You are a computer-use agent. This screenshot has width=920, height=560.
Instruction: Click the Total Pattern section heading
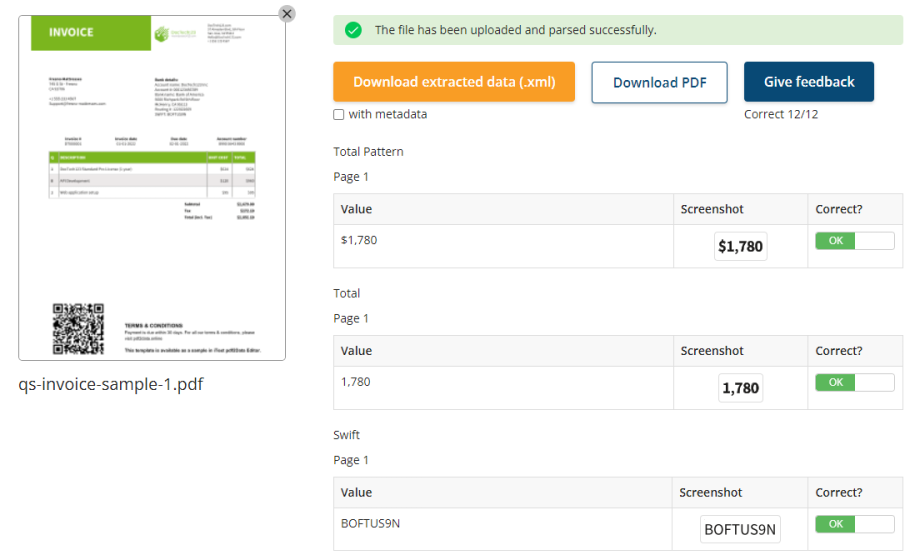368,152
